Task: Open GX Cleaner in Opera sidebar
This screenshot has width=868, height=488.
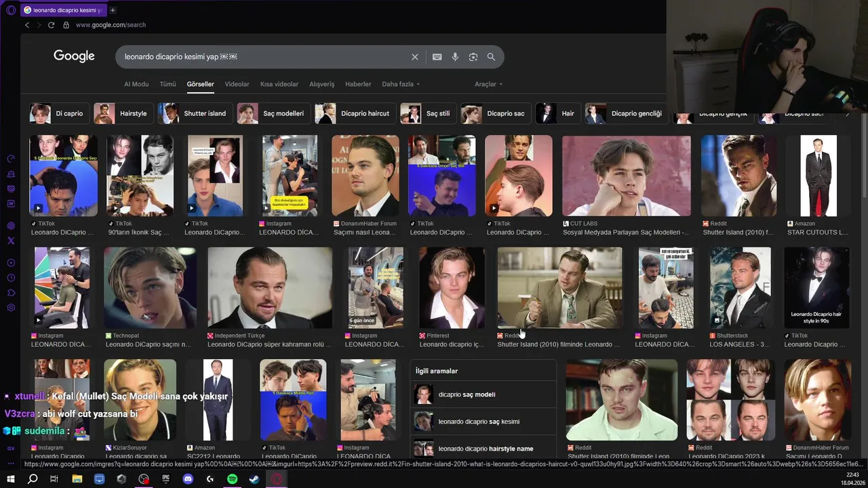Action: coord(11,174)
